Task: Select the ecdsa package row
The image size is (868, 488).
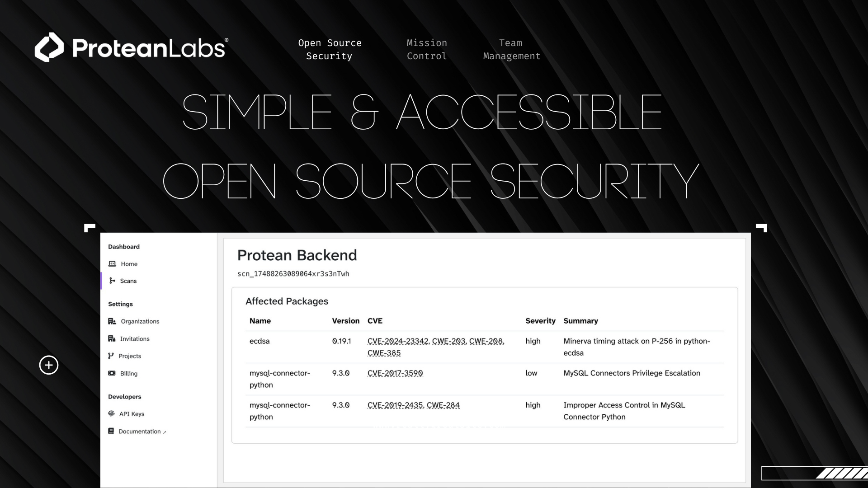Action: point(484,347)
